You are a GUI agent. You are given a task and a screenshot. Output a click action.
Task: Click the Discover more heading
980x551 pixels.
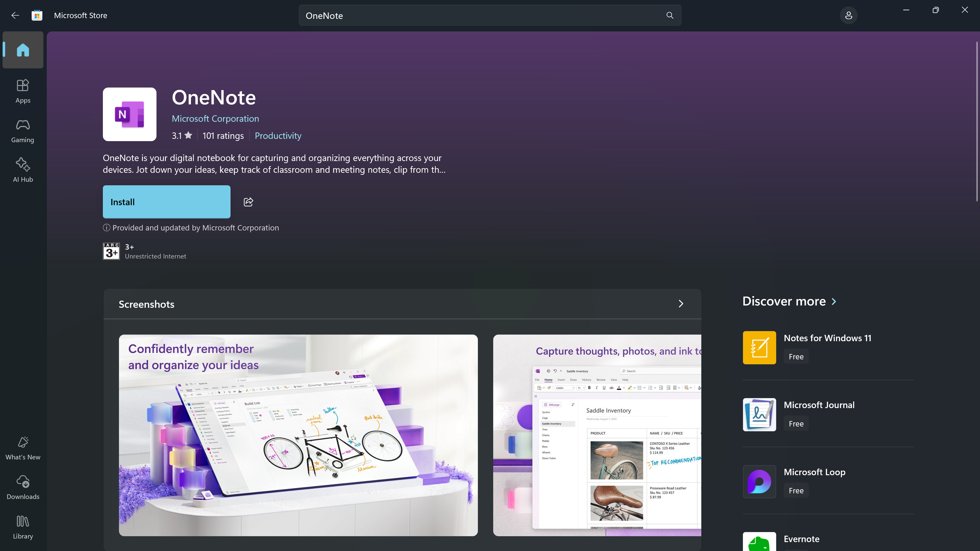[x=784, y=301]
